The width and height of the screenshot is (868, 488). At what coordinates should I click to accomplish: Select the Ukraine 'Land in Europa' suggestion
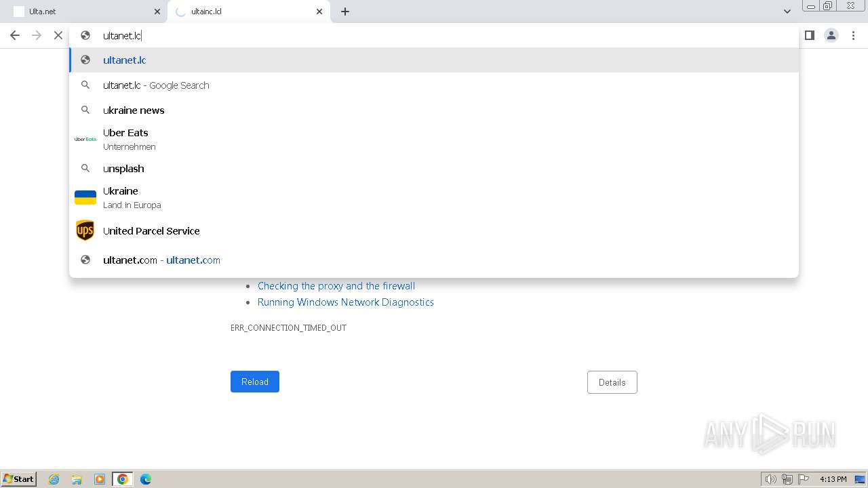[434, 198]
